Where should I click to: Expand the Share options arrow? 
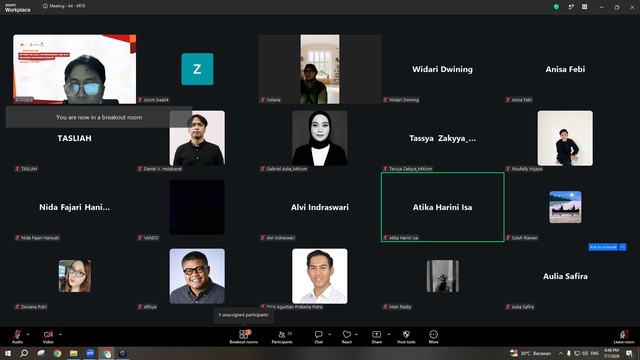click(x=389, y=334)
